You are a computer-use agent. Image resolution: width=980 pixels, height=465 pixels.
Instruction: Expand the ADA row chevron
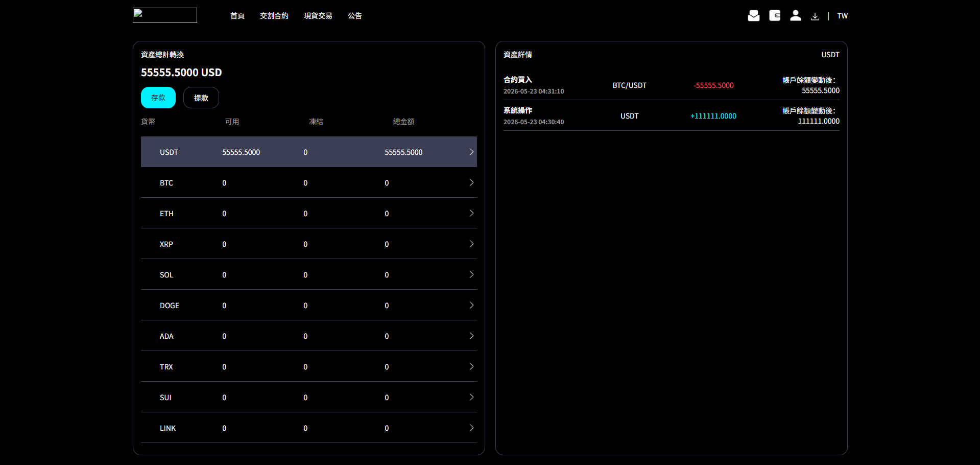point(471,336)
